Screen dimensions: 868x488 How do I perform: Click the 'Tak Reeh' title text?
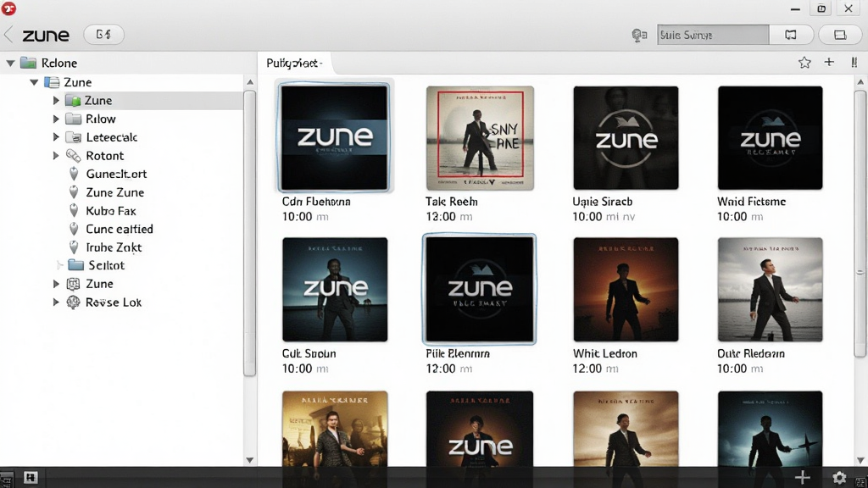tap(452, 202)
